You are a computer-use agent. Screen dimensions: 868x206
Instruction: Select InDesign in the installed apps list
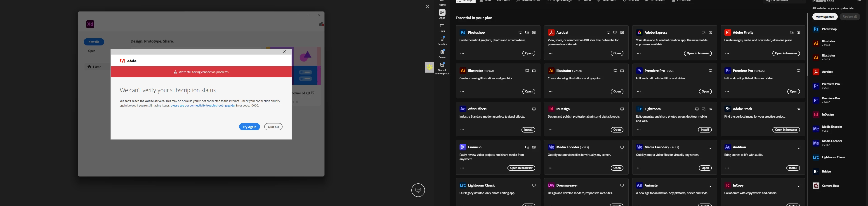click(823, 115)
